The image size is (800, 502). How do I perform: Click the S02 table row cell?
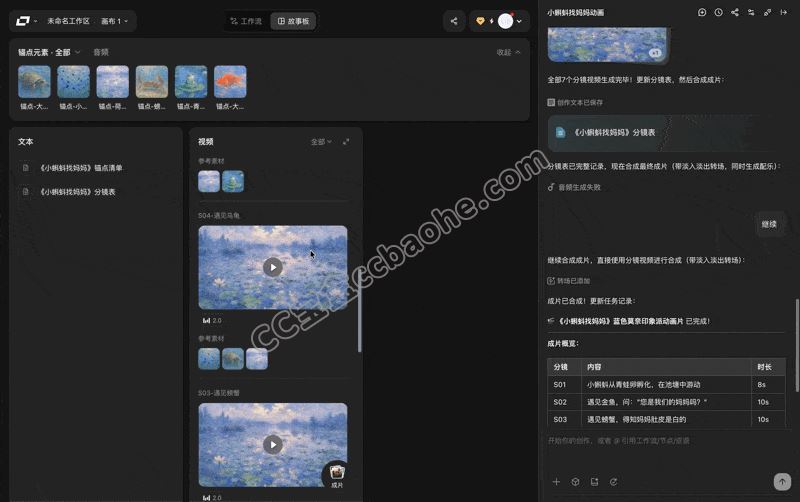[666, 402]
